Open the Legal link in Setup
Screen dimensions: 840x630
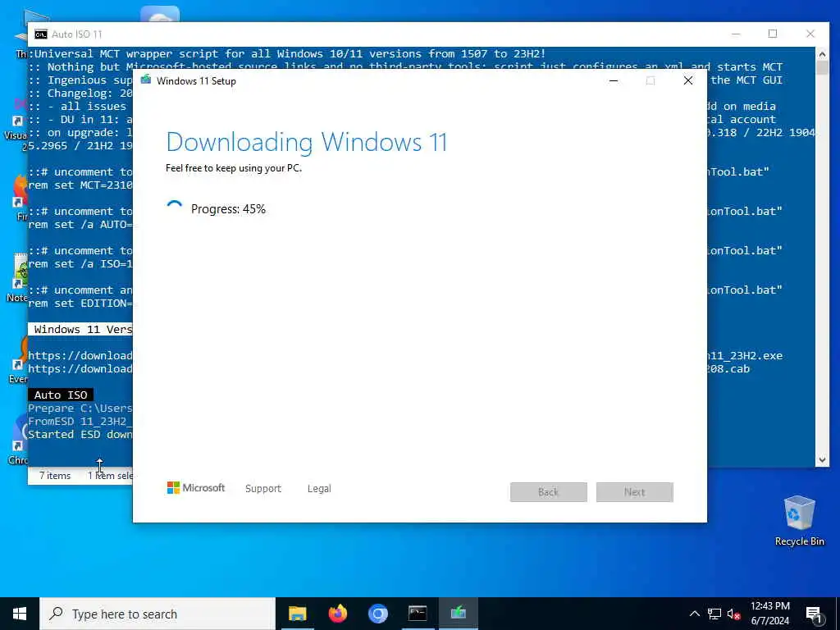(319, 489)
